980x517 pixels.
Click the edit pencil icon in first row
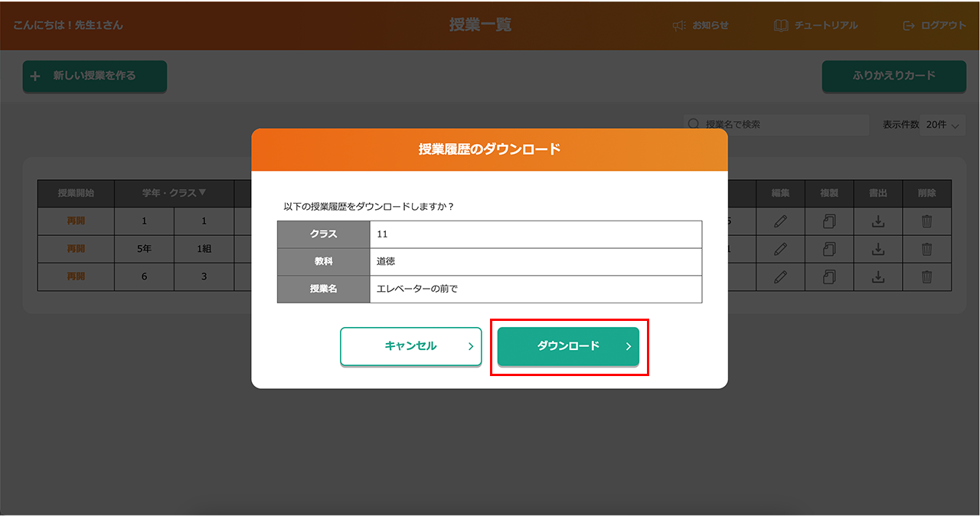coord(780,221)
